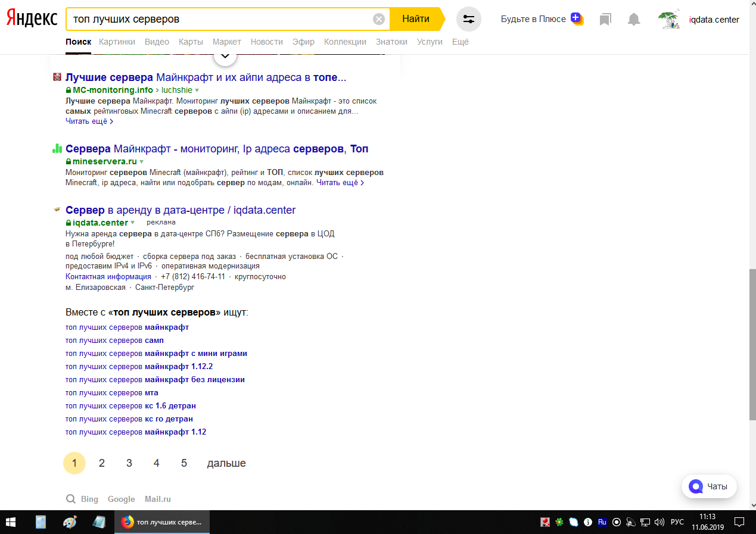The image size is (756, 534).
Task: Open the Ещё tab menu
Action: click(x=461, y=42)
